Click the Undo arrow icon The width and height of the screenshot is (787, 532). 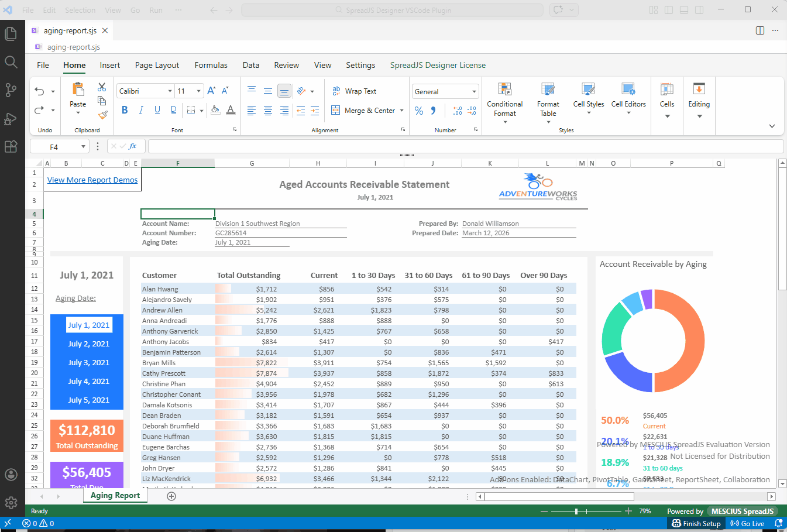click(x=39, y=91)
